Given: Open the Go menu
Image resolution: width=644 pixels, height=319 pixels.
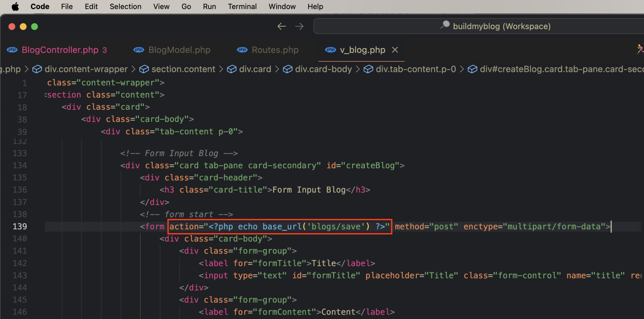Looking at the screenshot, I should coord(186,7).
